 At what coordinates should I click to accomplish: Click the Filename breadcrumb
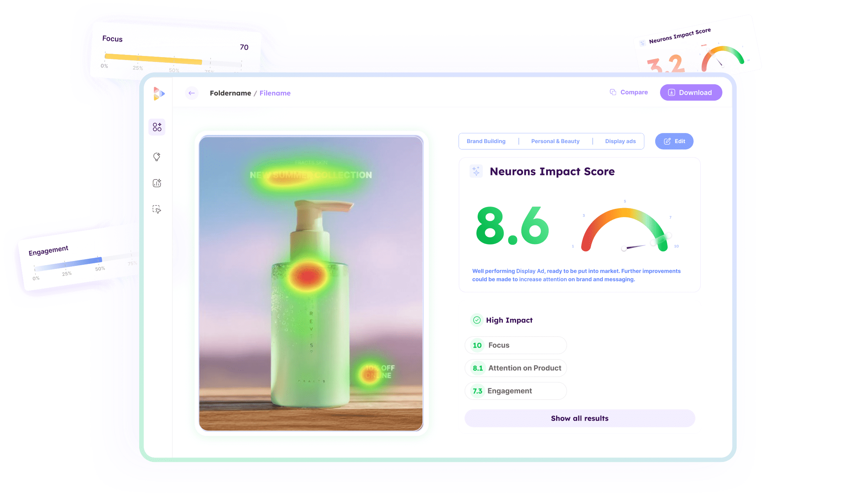pyautogui.click(x=275, y=93)
